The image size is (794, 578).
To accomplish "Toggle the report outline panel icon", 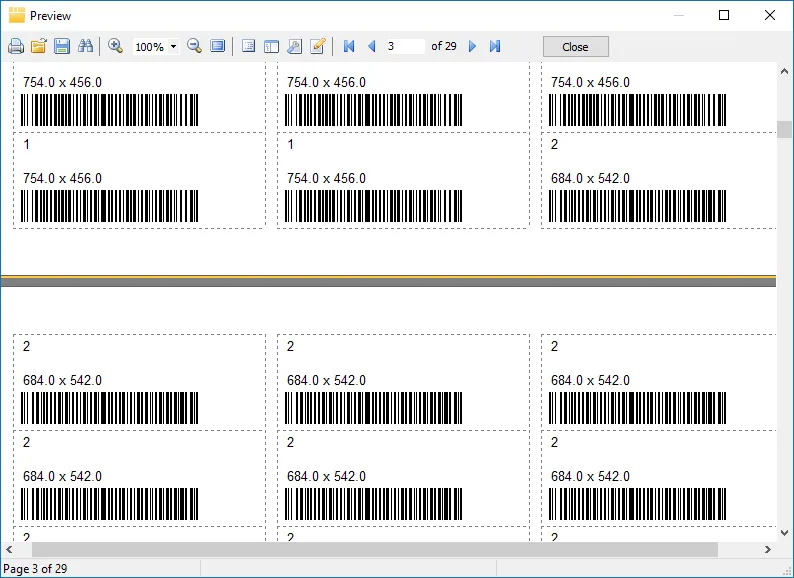I will coord(248,46).
